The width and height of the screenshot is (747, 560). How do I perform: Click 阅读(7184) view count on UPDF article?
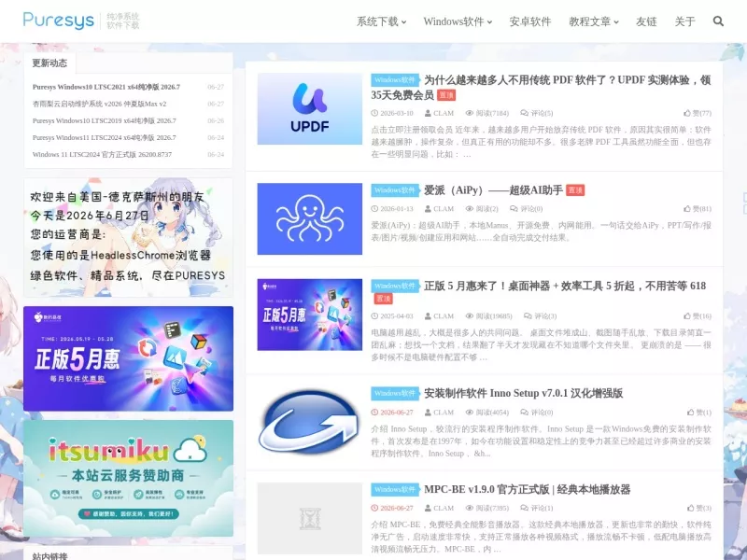click(486, 113)
